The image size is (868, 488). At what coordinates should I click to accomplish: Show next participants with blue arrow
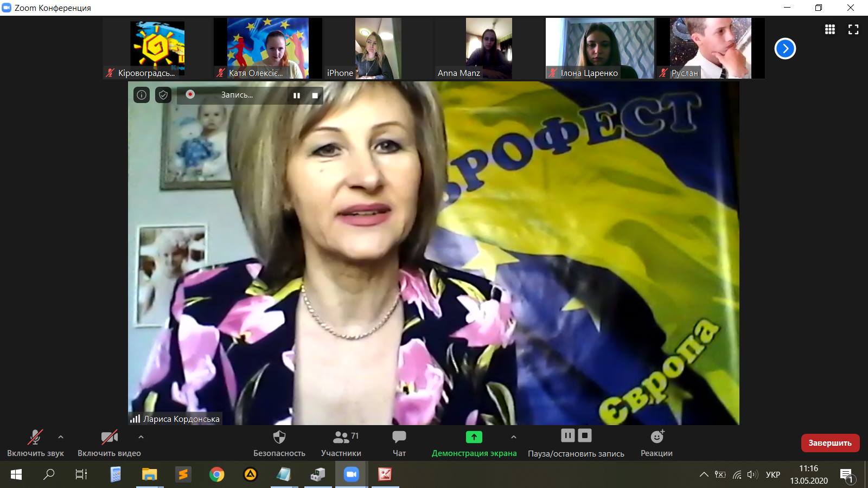coord(785,49)
